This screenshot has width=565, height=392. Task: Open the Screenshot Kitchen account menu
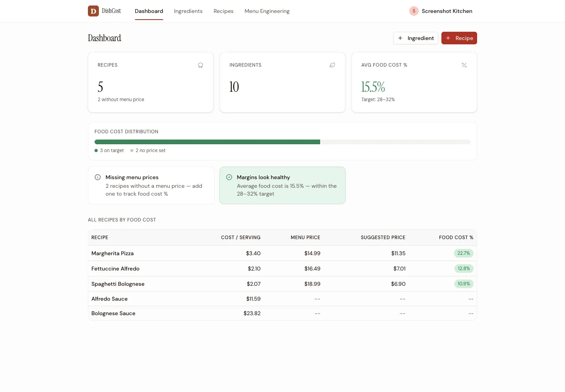[x=441, y=11]
